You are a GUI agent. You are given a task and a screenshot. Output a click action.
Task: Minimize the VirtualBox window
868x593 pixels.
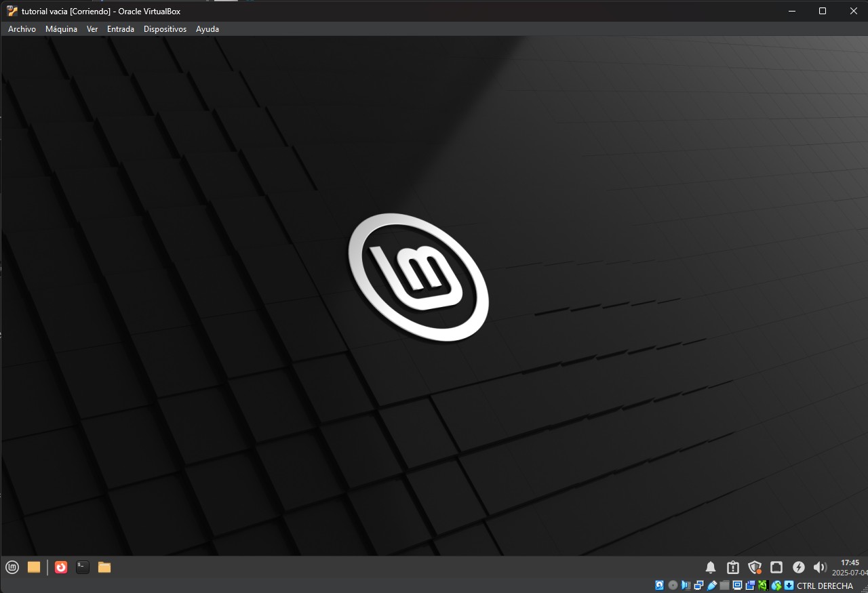[x=791, y=11]
